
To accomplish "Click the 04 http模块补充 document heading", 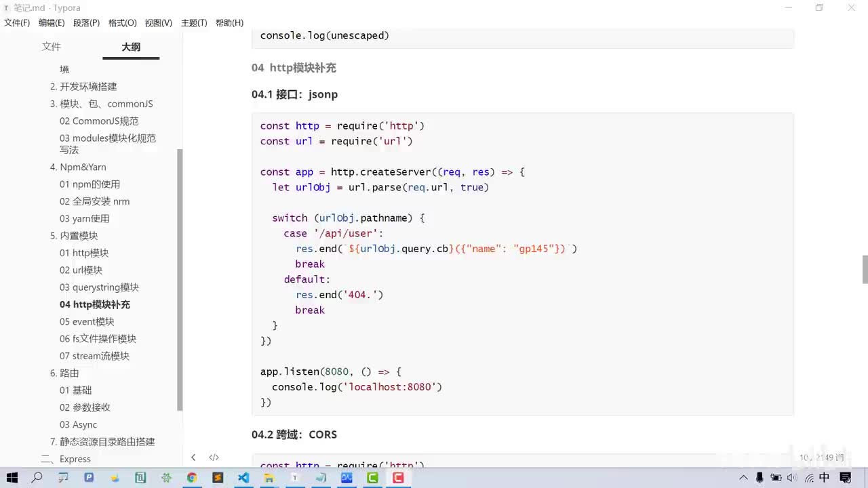I will pyautogui.click(x=294, y=68).
